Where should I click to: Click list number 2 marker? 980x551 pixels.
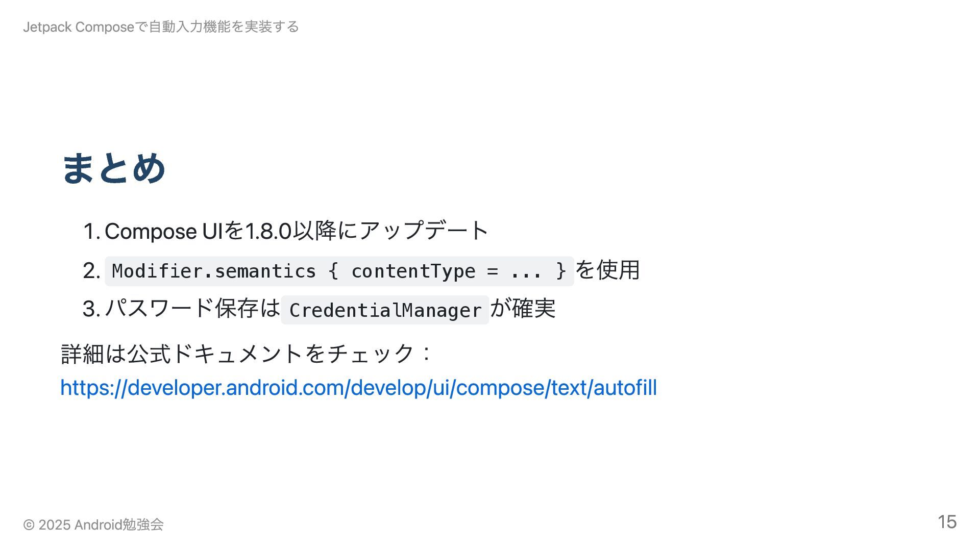click(x=91, y=270)
